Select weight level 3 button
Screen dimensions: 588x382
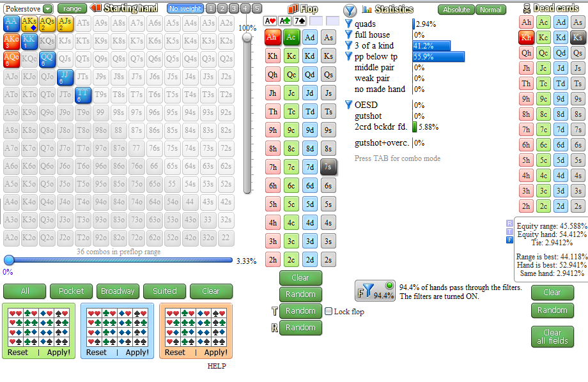pos(234,8)
